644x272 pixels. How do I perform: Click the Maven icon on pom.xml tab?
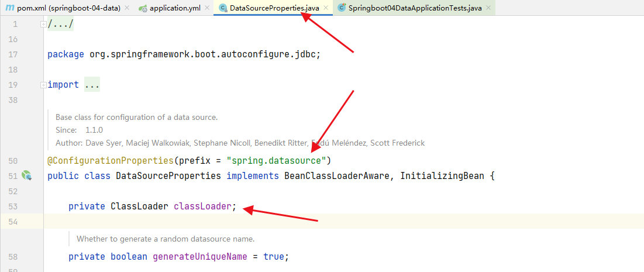tap(10, 8)
